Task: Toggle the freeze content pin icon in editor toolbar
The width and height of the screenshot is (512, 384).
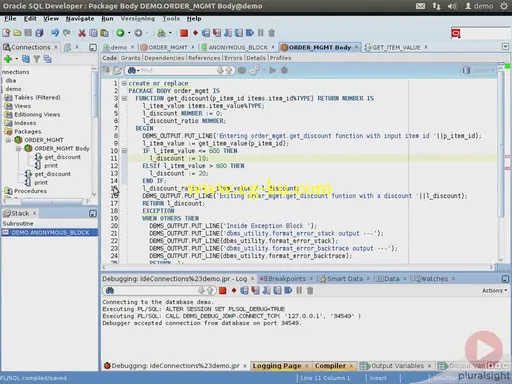Action: [107, 70]
